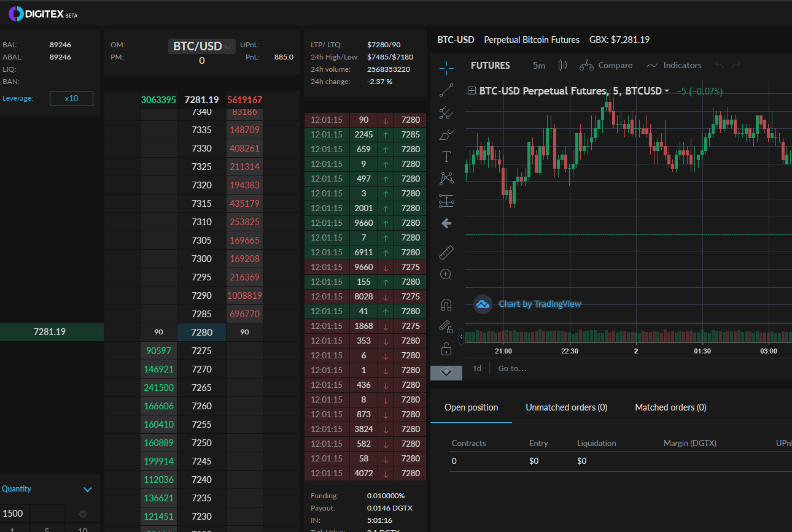Select the trend line drawing tool

click(446, 90)
